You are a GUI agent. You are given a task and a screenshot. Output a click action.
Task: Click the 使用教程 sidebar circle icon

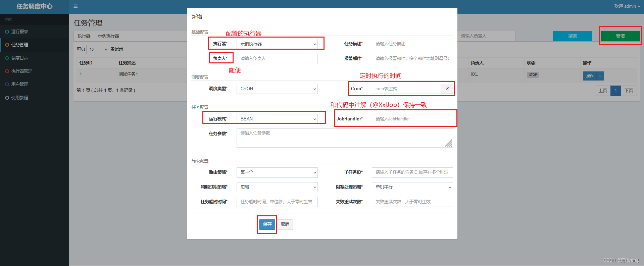coord(7,98)
